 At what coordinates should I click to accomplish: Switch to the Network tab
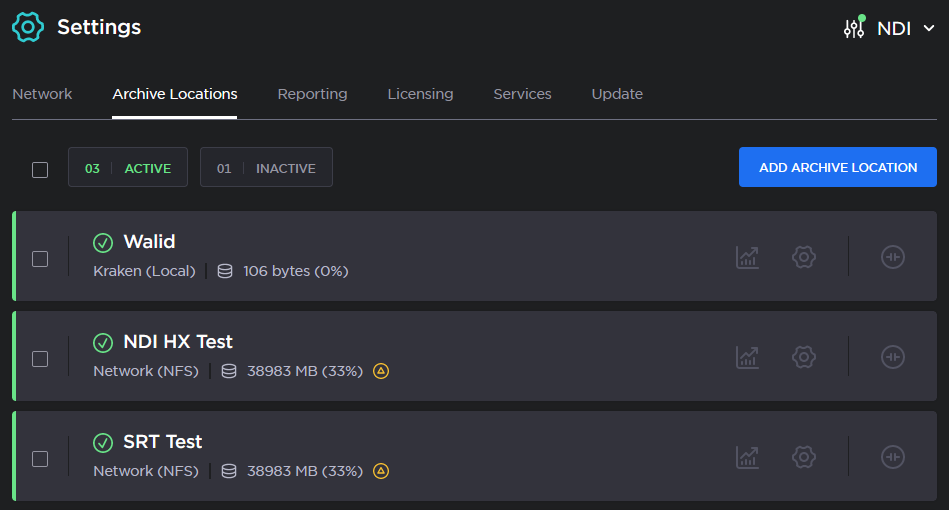click(42, 94)
